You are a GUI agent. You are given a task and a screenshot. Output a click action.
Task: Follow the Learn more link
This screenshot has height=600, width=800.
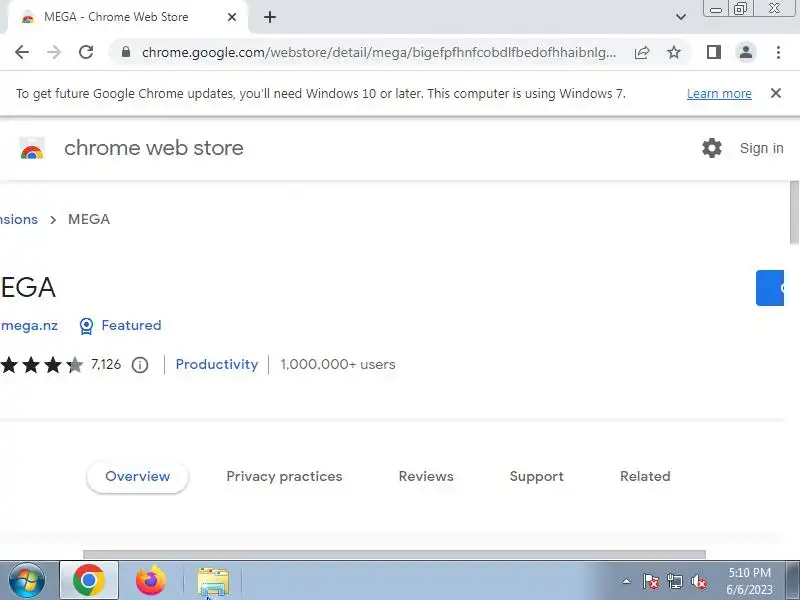tap(719, 94)
